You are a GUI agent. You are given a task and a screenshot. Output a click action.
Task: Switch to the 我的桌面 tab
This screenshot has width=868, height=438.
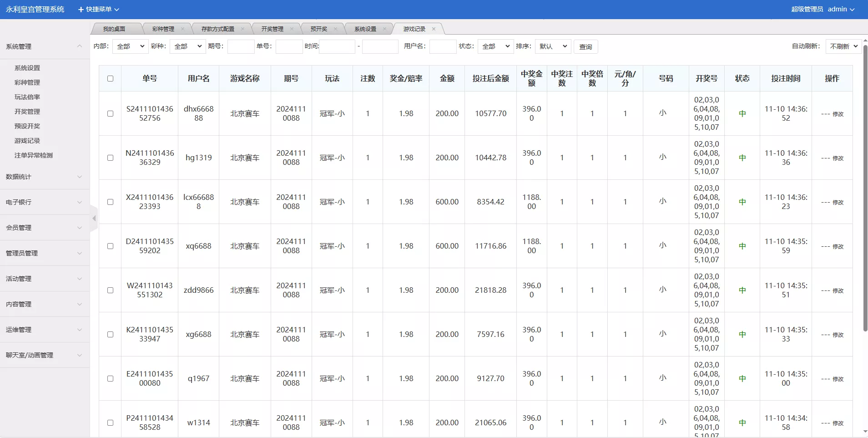click(113, 29)
